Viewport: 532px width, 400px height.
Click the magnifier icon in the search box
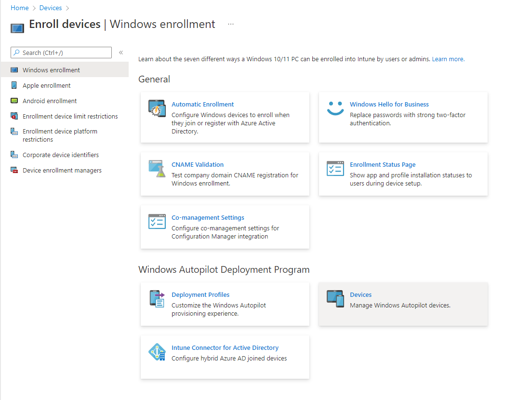point(16,53)
